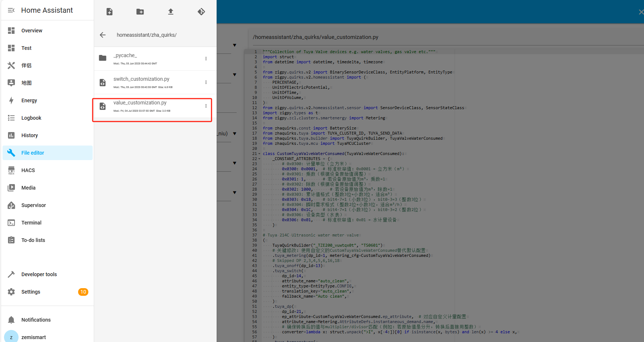Open the git menu icon
The image size is (644, 342).
coord(201,12)
